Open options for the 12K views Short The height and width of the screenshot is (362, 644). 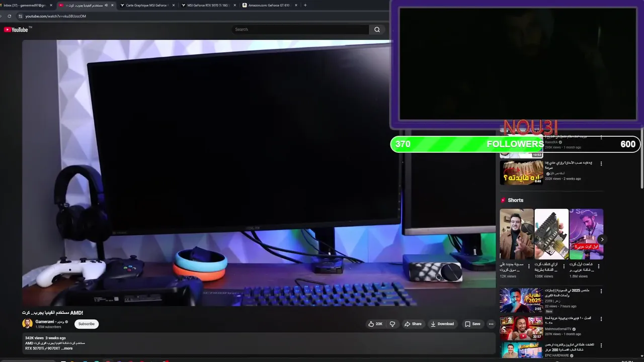point(529,266)
